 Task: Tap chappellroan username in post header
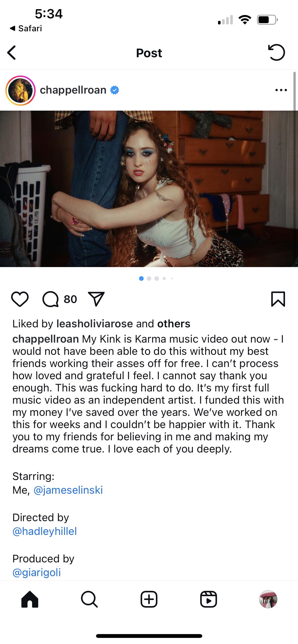pos(73,90)
